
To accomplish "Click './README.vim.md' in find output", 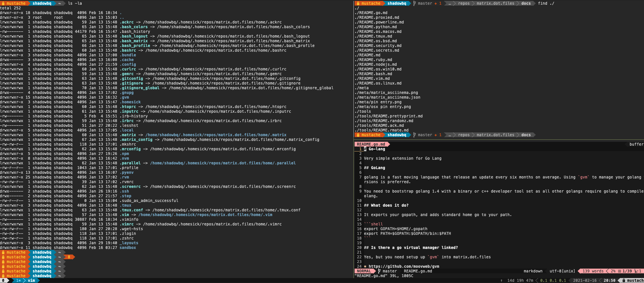I will click(x=372, y=79).
